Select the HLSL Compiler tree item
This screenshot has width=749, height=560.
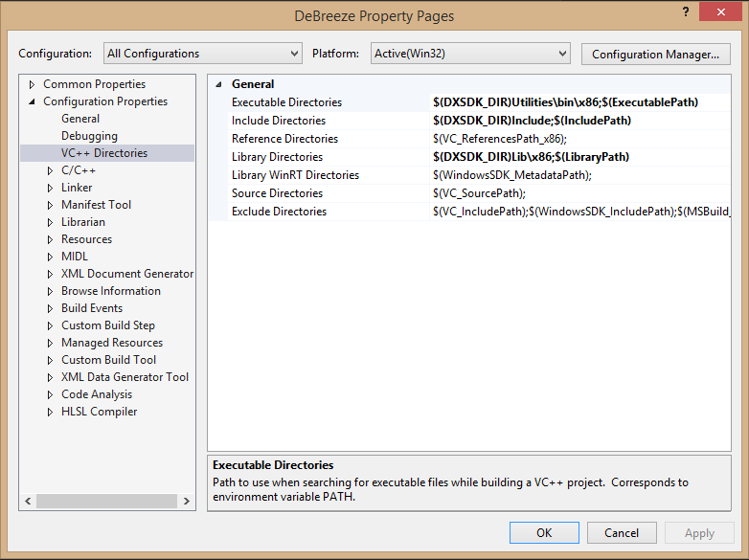tap(99, 412)
